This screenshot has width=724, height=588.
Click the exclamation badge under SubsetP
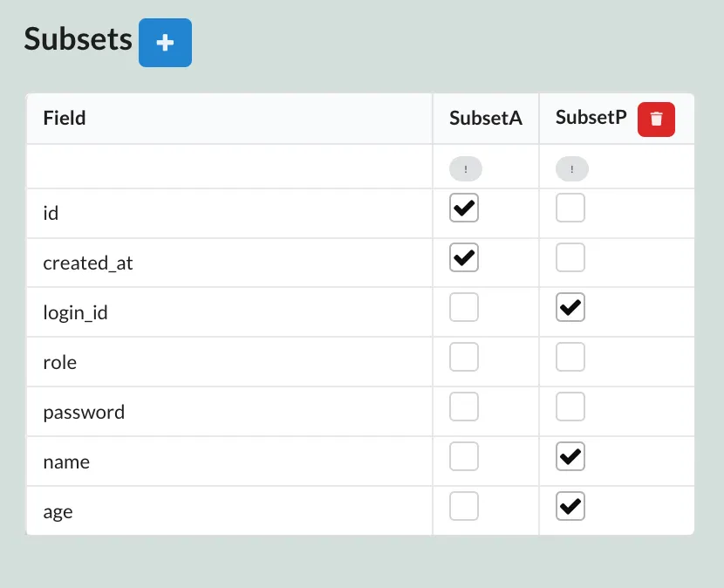(x=571, y=168)
